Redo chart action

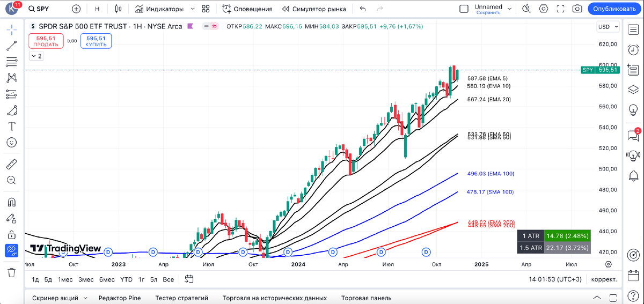coord(380,9)
